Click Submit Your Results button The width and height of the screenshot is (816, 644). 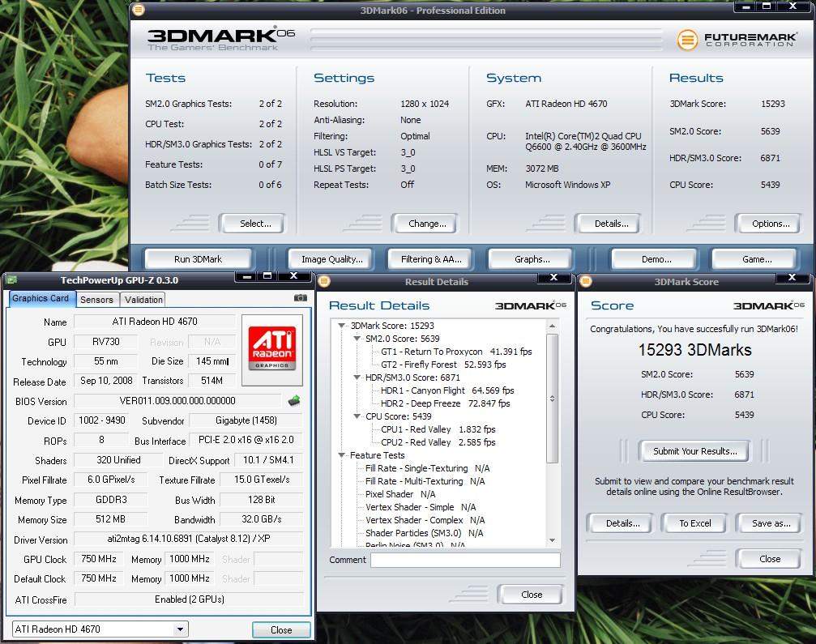coord(694,451)
